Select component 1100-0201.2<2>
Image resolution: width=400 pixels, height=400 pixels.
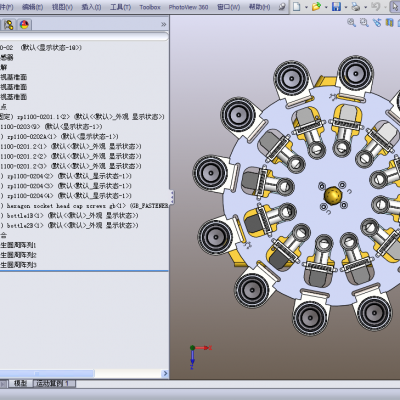pos(71,156)
